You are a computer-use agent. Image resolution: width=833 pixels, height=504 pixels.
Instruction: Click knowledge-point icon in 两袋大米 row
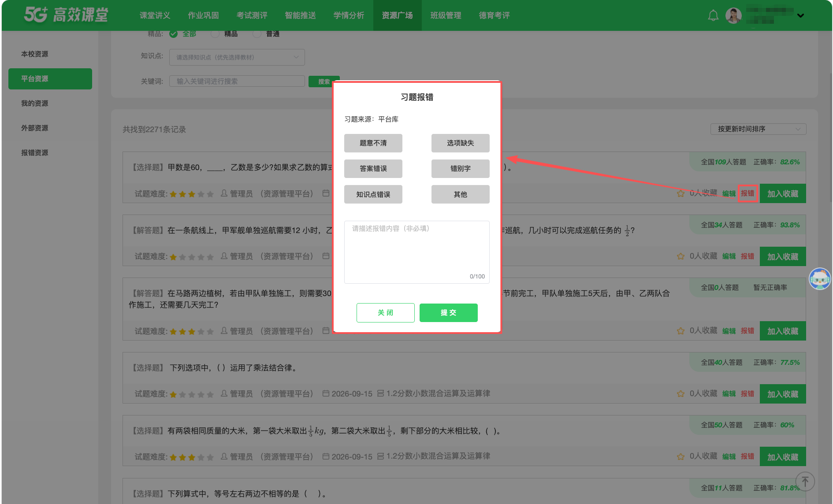pos(381,456)
